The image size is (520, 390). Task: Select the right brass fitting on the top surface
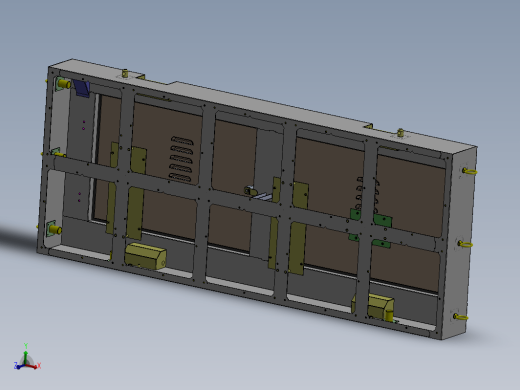click(x=401, y=132)
